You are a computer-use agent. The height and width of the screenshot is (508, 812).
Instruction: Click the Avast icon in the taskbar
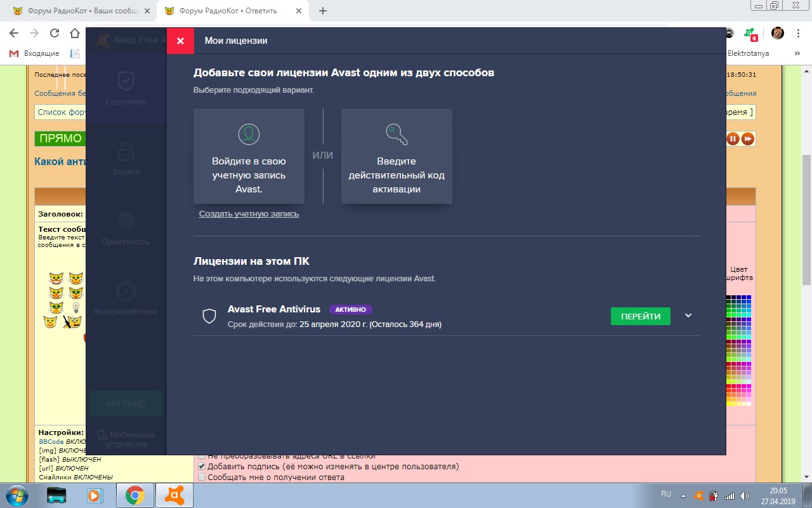[174, 495]
